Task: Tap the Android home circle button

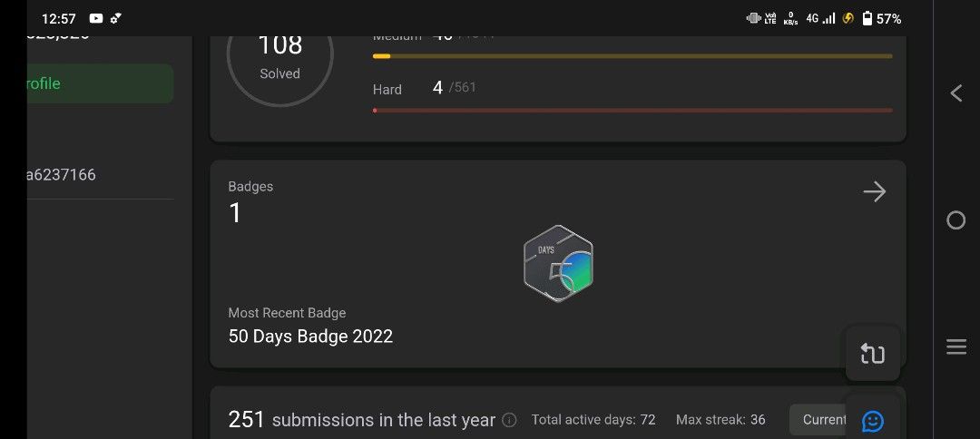Action: [x=955, y=219]
